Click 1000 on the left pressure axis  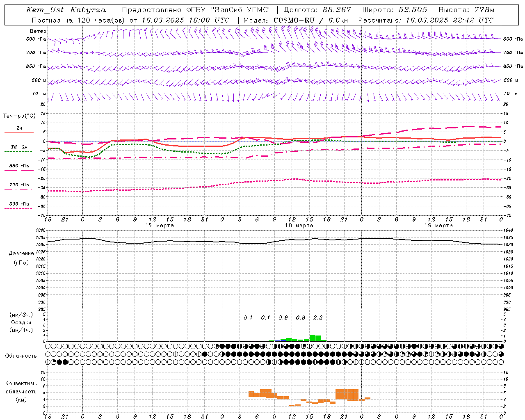(x=41, y=288)
